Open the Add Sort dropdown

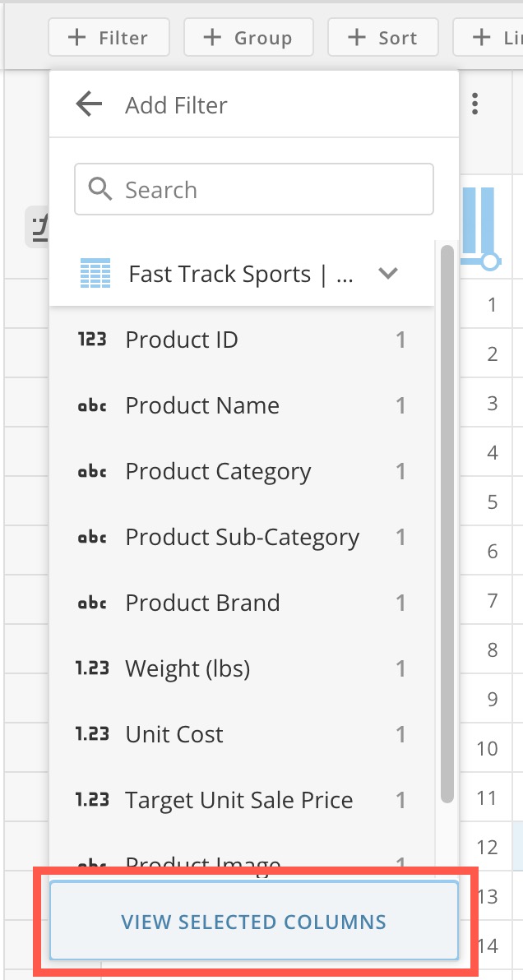click(382, 36)
